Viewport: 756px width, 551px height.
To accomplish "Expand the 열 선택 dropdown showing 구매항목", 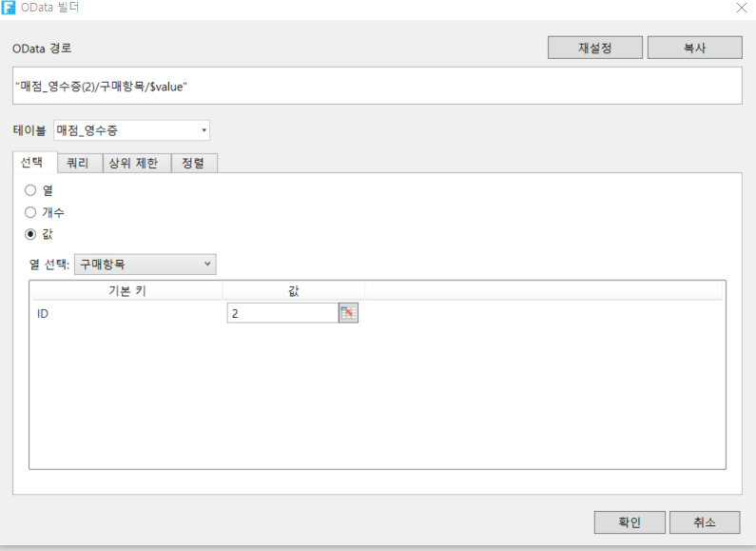I will [145, 264].
